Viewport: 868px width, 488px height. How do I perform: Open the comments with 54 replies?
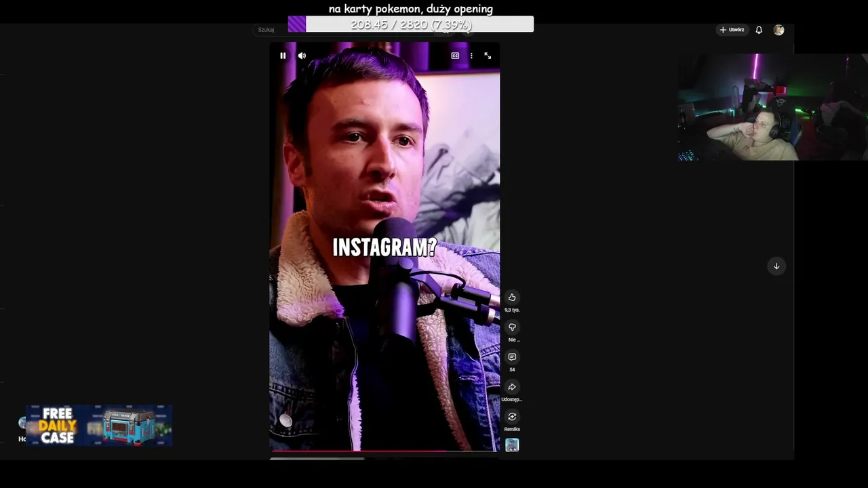pos(512,357)
